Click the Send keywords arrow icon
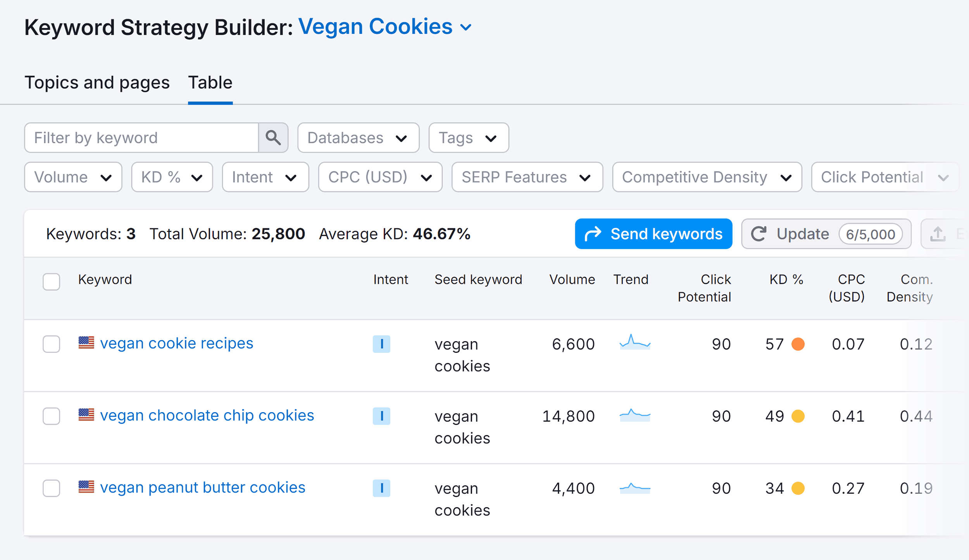969x560 pixels. pyautogui.click(x=594, y=234)
